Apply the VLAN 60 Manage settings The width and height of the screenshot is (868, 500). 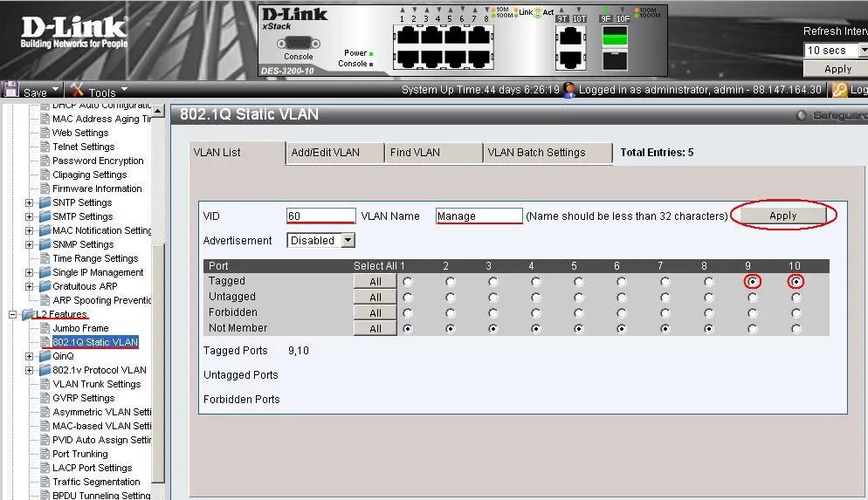tap(782, 216)
